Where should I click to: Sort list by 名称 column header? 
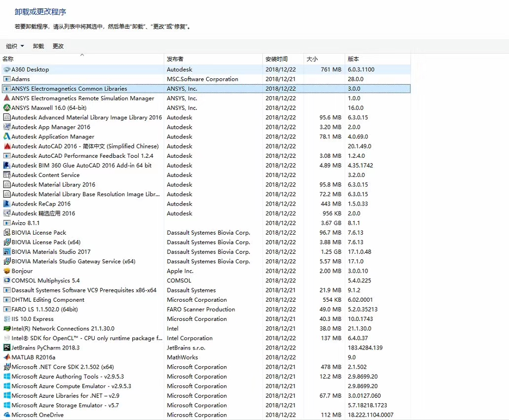[8, 59]
